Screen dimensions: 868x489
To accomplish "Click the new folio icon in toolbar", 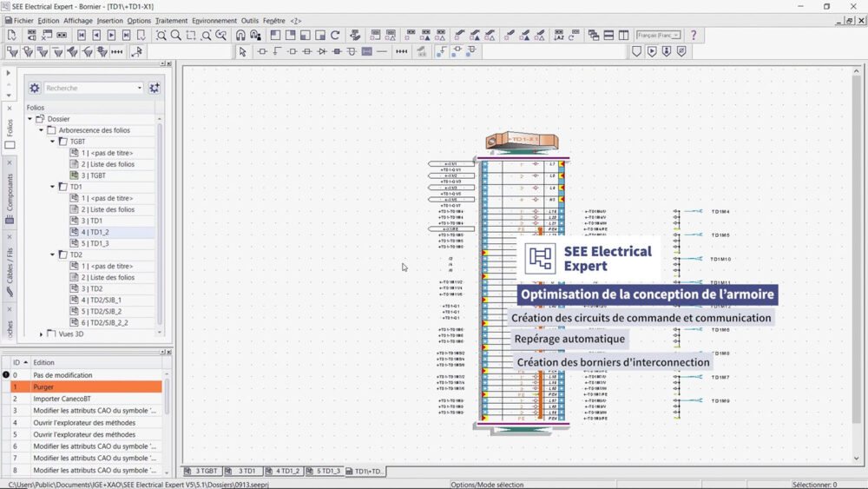I will coord(11,35).
